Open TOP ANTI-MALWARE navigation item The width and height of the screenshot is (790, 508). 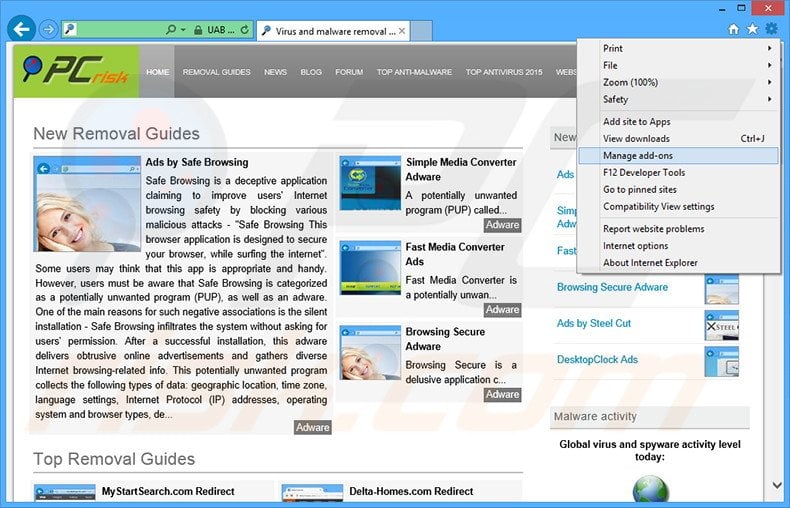click(x=414, y=72)
